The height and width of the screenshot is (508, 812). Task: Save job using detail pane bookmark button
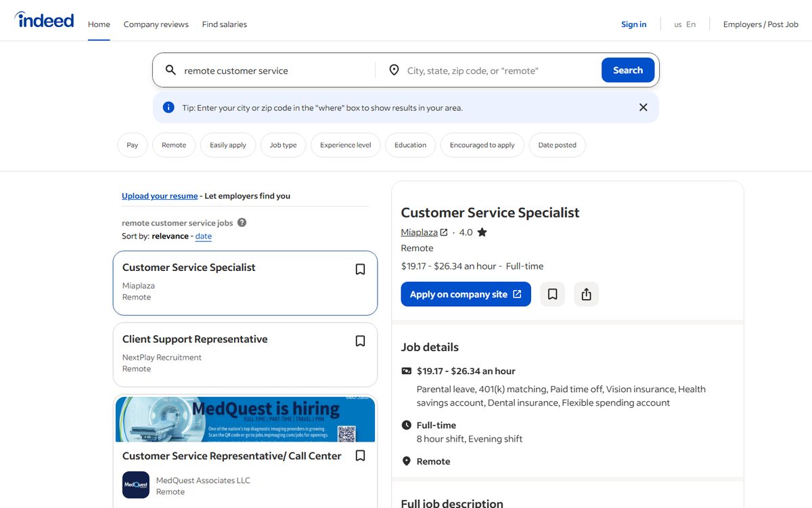pyautogui.click(x=552, y=294)
